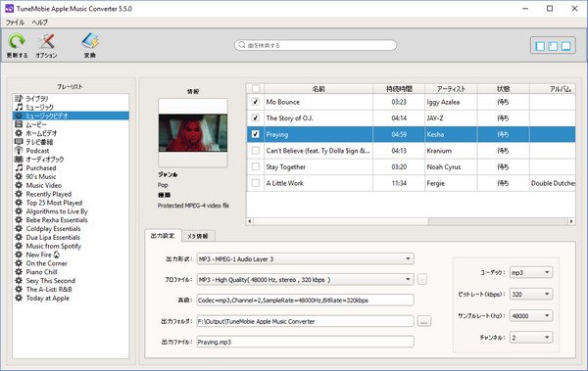Click the green Refresh toolbar icon
Viewport: 588px width, 371px height.
click(17, 41)
